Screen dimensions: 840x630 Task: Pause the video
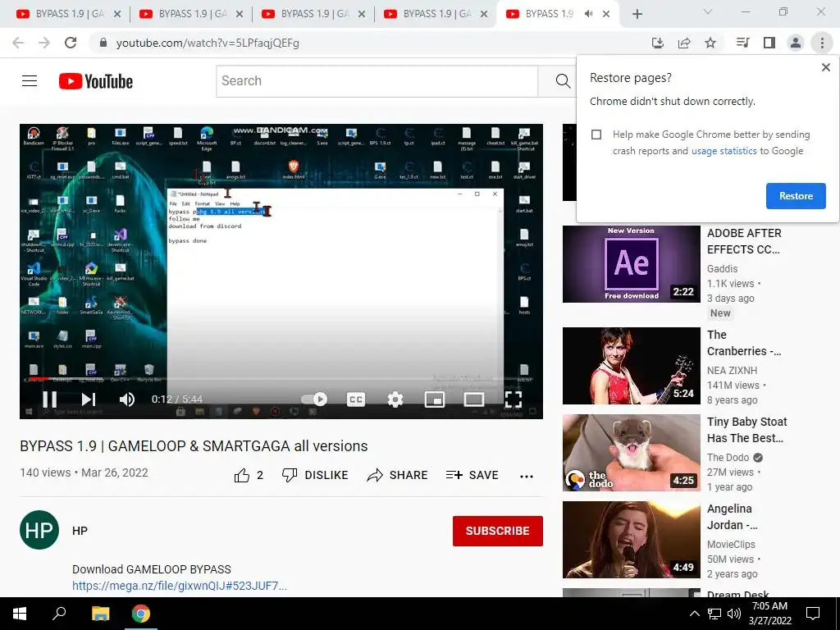click(50, 399)
